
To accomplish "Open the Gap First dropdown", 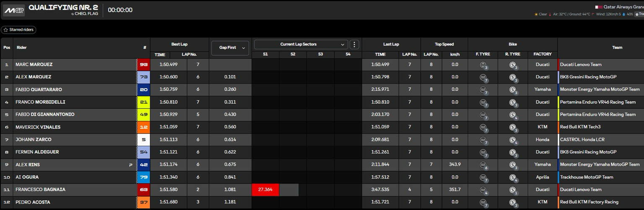I will click(230, 48).
